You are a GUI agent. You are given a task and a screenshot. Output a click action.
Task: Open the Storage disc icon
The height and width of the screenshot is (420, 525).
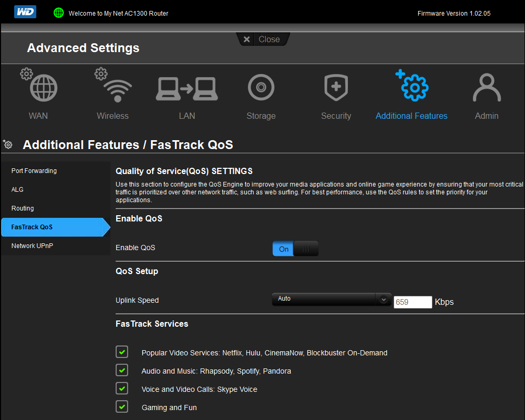(261, 87)
